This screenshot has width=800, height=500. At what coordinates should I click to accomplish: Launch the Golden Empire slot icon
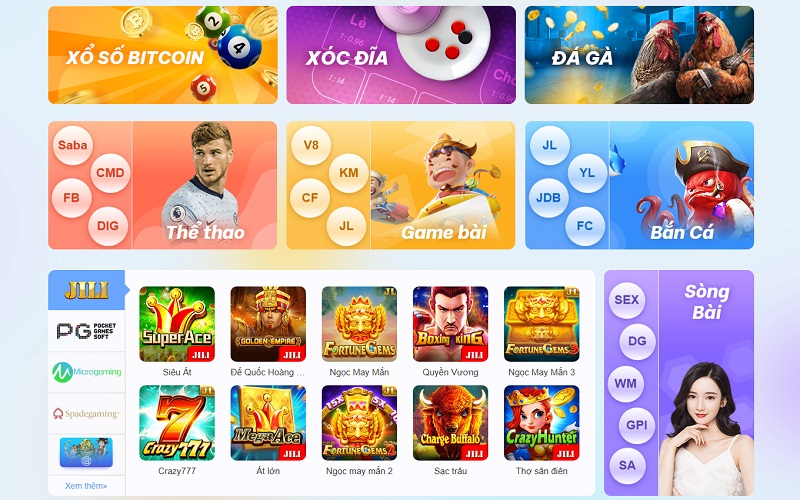point(268,324)
